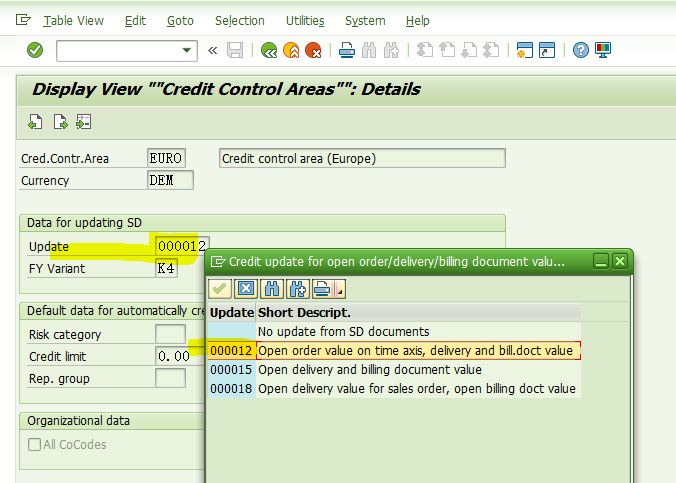Open the System menu
This screenshot has width=676, height=483.
click(365, 21)
